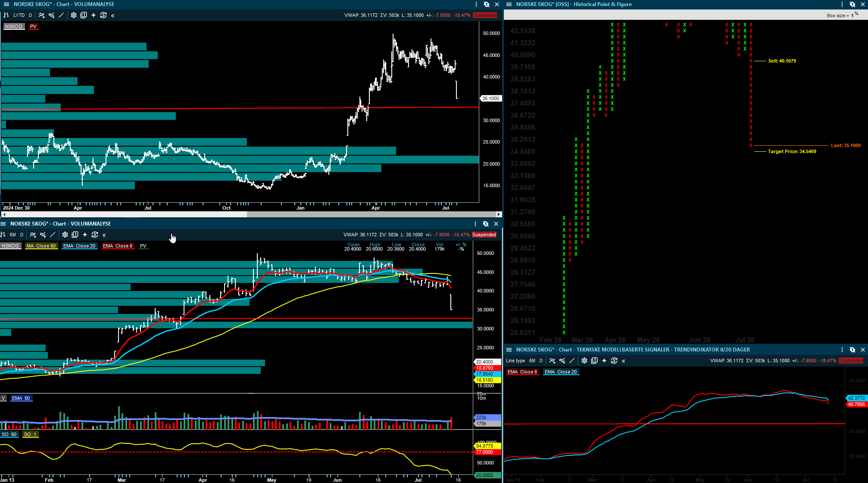Viewport: 868px width, 483px height.
Task: Select trendline tool in bottom VOLUMANALYSE chart
Action: click(53, 235)
